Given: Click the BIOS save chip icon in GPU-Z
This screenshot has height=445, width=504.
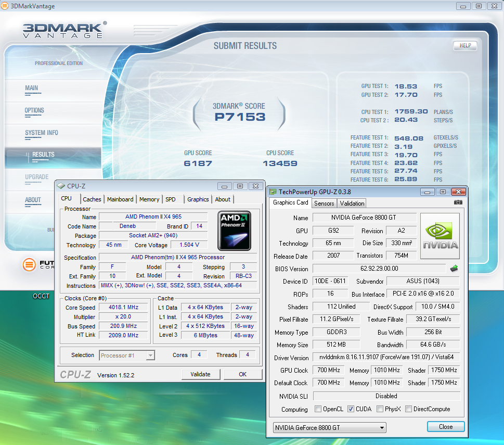Looking at the screenshot, I should click(x=454, y=268).
